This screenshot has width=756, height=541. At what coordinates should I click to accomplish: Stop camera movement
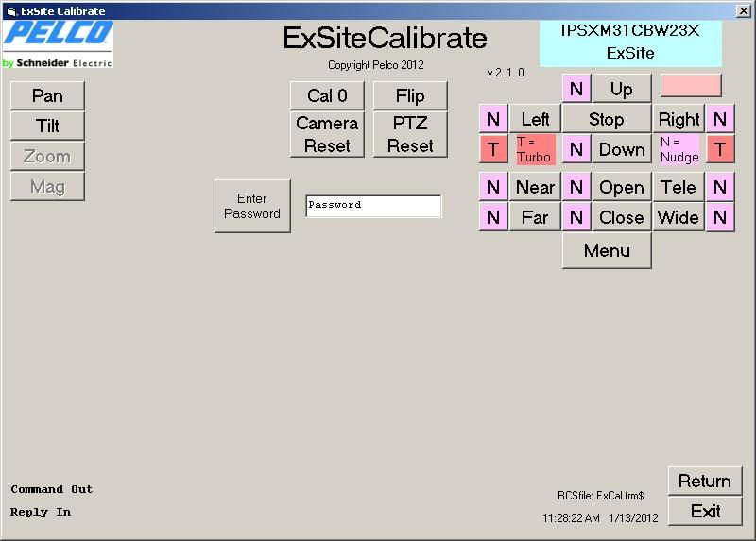tap(607, 119)
